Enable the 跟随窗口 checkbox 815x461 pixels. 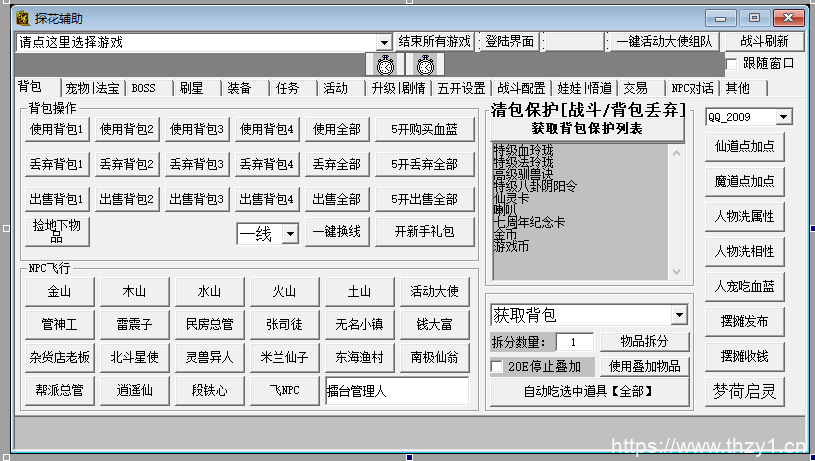coord(732,64)
